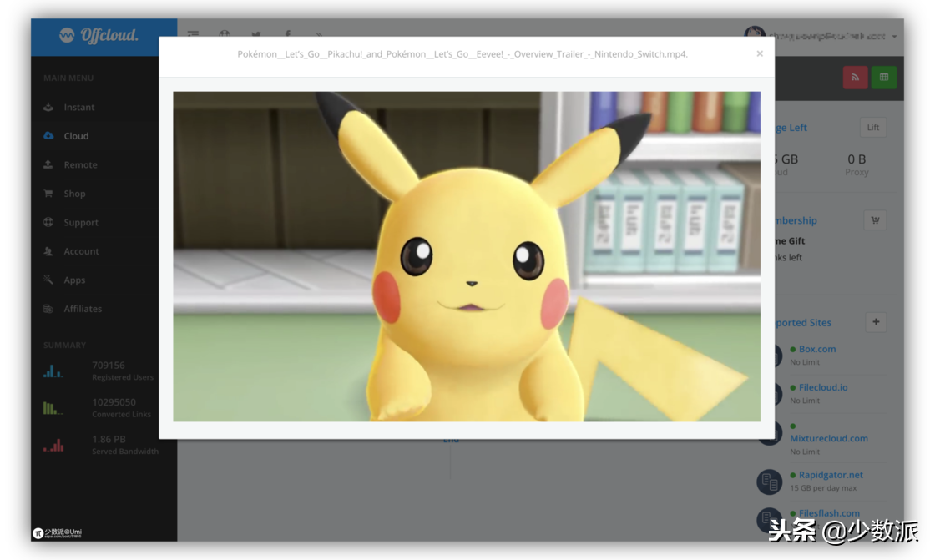Open the Support lifebuoy icon

pyautogui.click(x=48, y=223)
